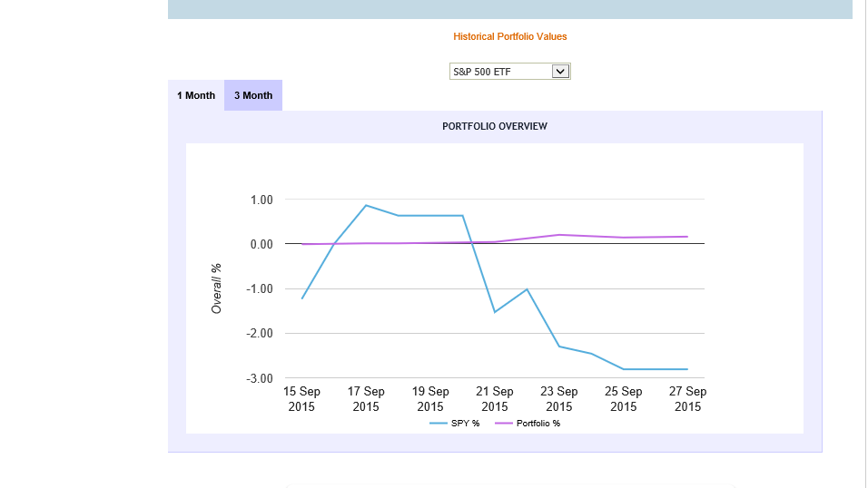Click the Overall % y-axis title
The height and width of the screenshot is (488, 868).
point(217,288)
